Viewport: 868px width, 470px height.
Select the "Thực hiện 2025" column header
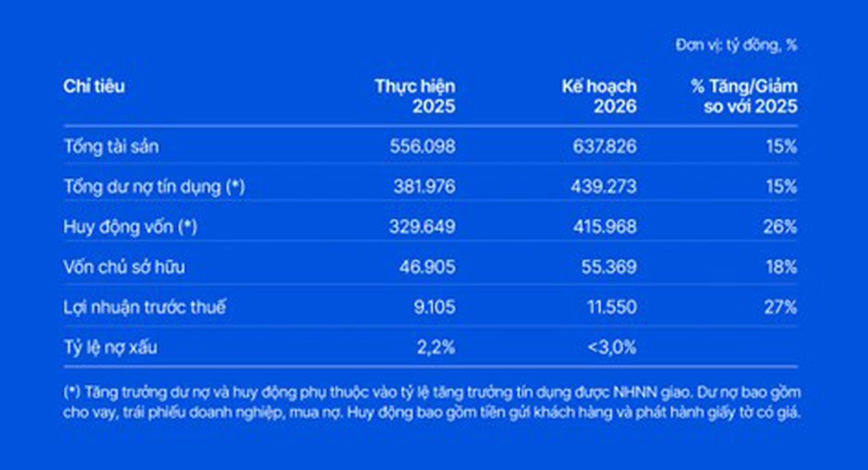tap(415, 96)
